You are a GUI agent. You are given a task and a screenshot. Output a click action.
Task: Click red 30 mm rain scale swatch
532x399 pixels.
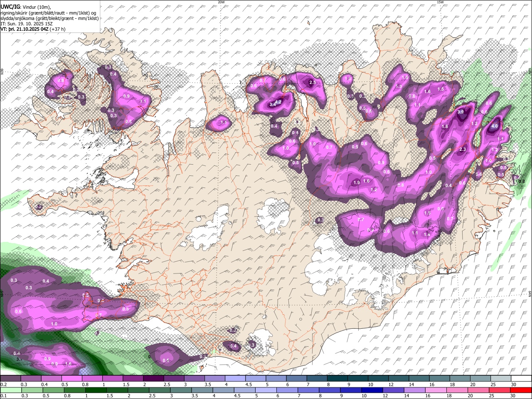click(521, 390)
